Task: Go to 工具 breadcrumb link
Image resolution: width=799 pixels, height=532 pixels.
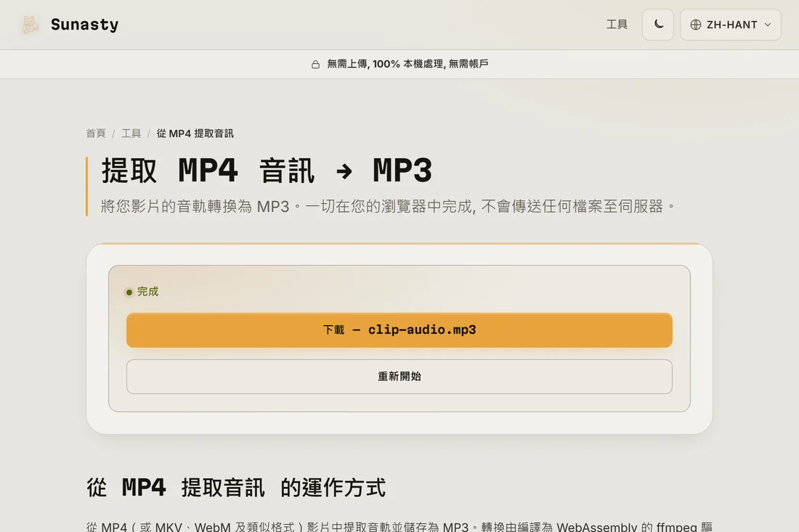Action: click(x=131, y=134)
